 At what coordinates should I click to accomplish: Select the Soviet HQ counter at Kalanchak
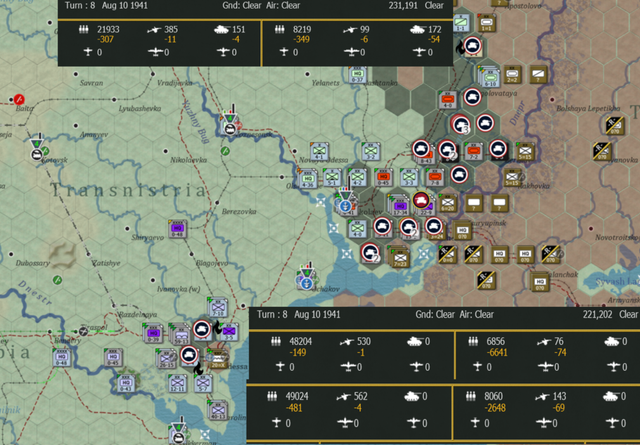click(x=540, y=281)
